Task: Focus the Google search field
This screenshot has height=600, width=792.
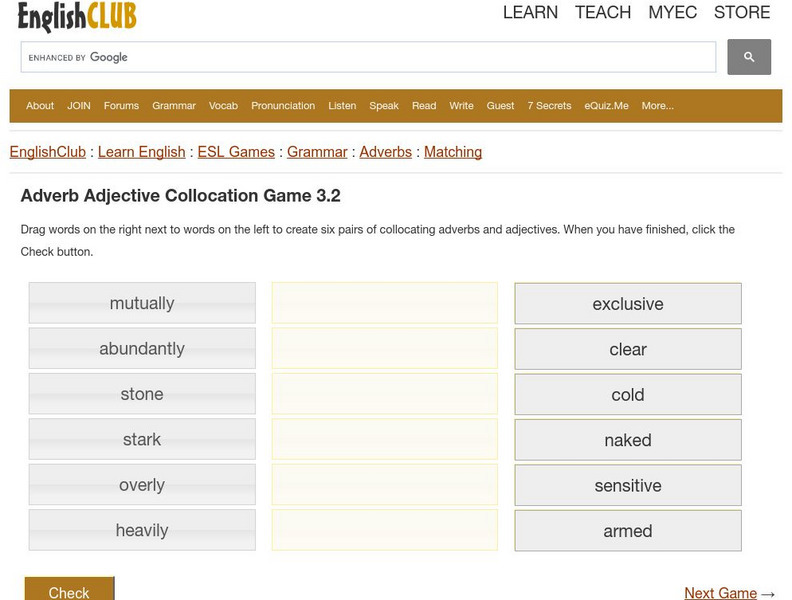Action: pyautogui.click(x=368, y=57)
